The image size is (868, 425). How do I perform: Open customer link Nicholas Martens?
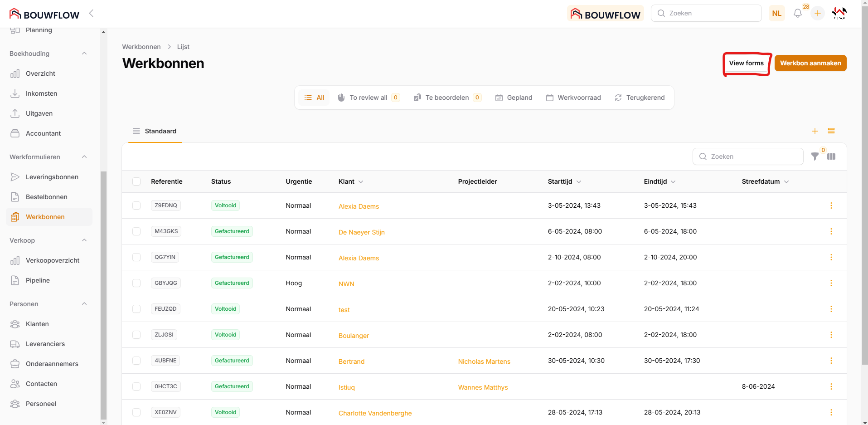484,361
